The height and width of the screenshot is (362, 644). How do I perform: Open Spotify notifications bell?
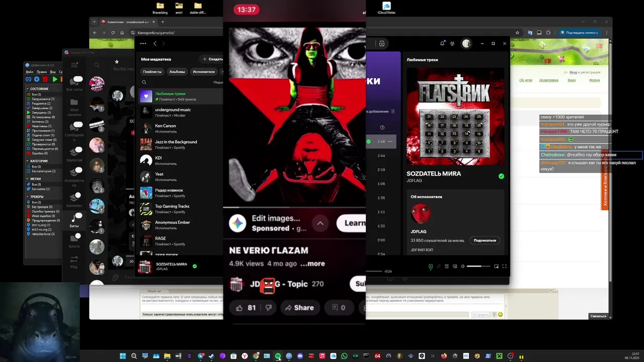point(442,44)
